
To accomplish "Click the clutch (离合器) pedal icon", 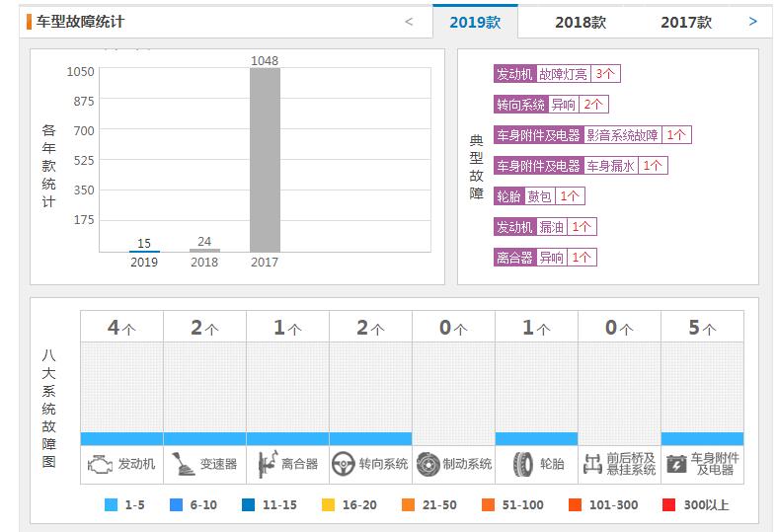I will click(x=268, y=465).
